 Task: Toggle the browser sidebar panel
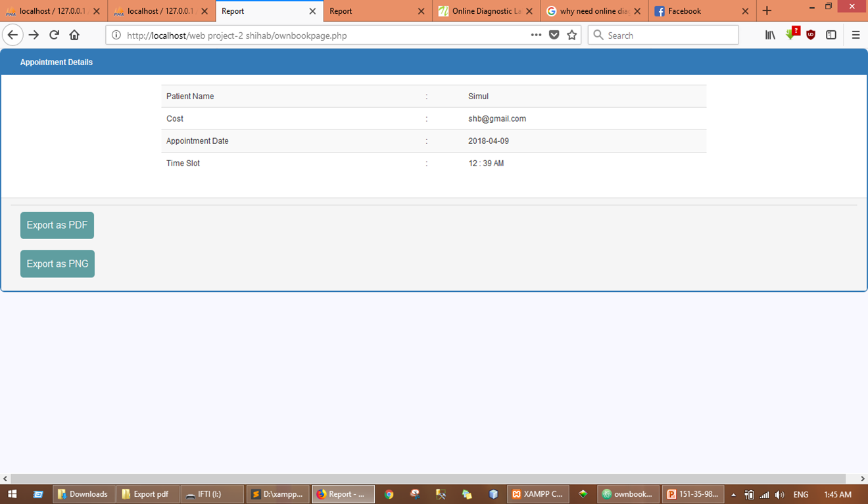point(831,34)
